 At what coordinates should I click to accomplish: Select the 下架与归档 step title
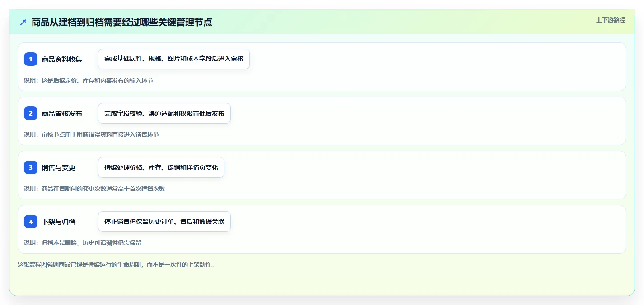(58, 222)
